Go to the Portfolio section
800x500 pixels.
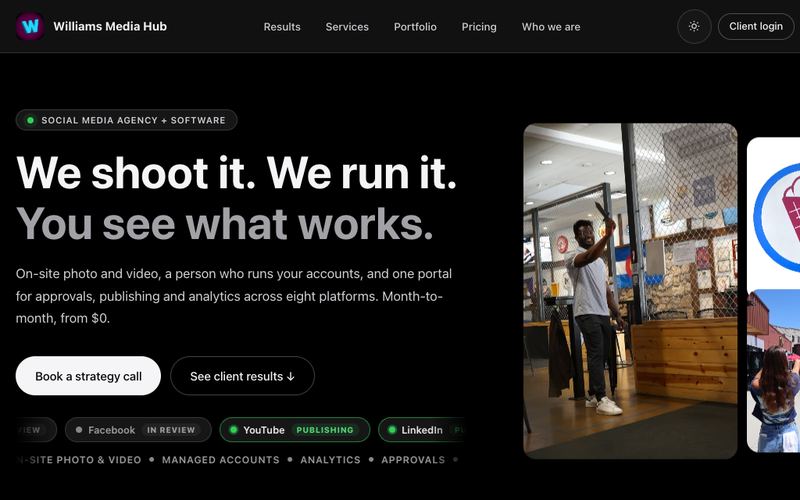coord(415,27)
